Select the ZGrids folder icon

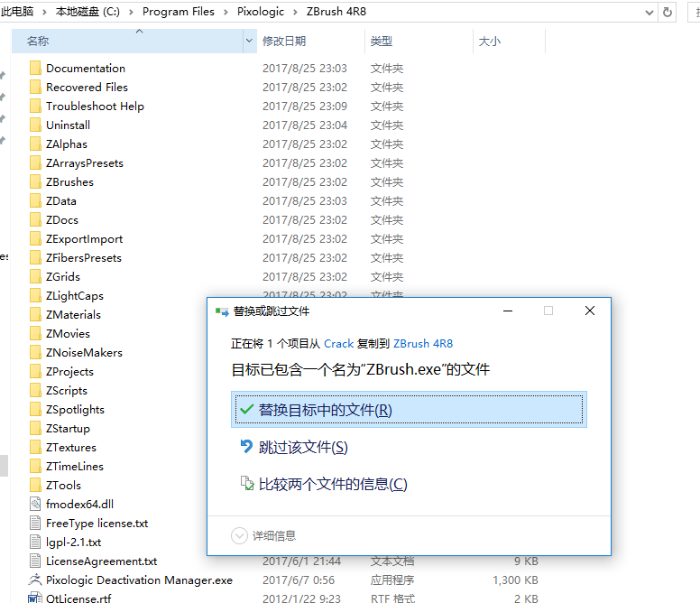(x=36, y=277)
